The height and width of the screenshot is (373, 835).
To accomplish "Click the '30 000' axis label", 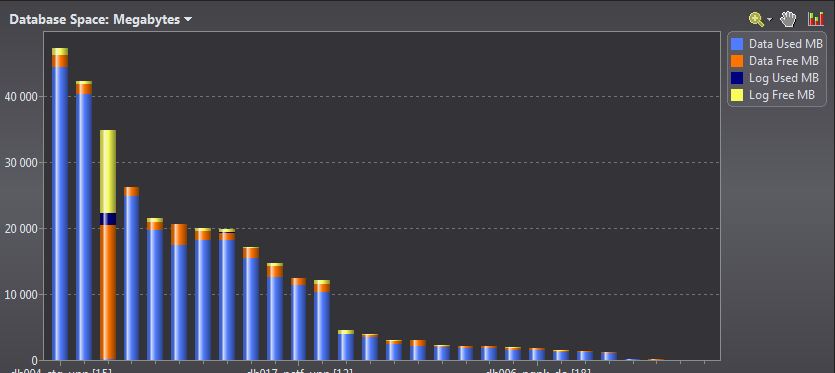I will (21, 163).
